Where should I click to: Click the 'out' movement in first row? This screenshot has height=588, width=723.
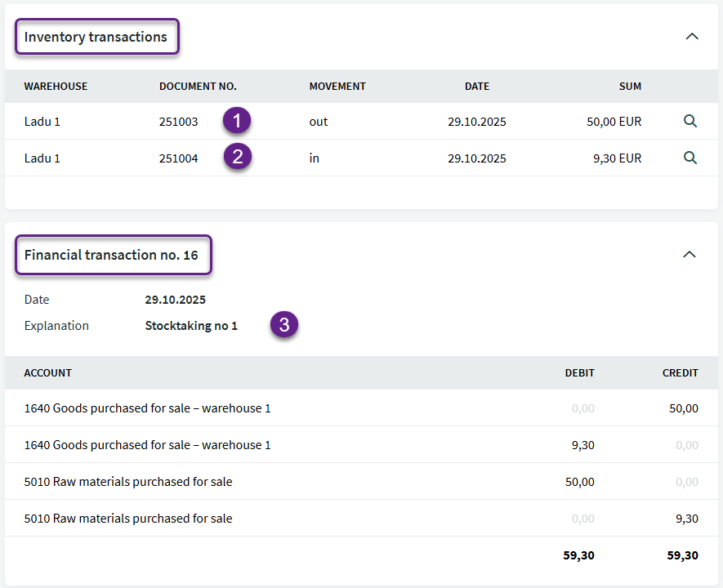[x=318, y=122]
